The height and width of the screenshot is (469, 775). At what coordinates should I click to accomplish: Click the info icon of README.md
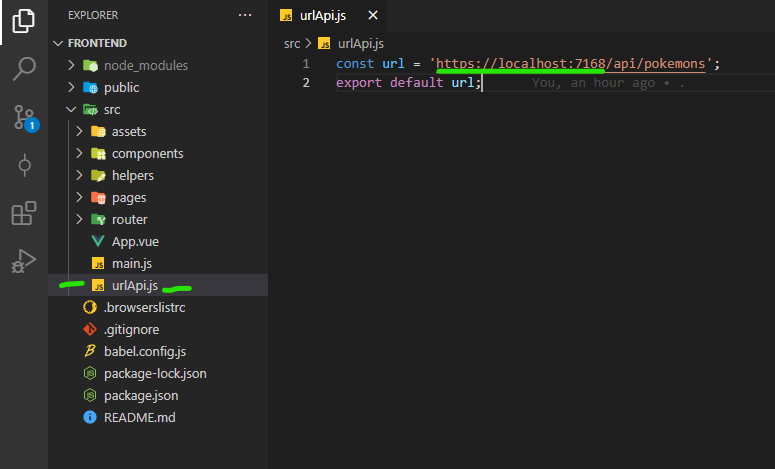click(x=90, y=417)
